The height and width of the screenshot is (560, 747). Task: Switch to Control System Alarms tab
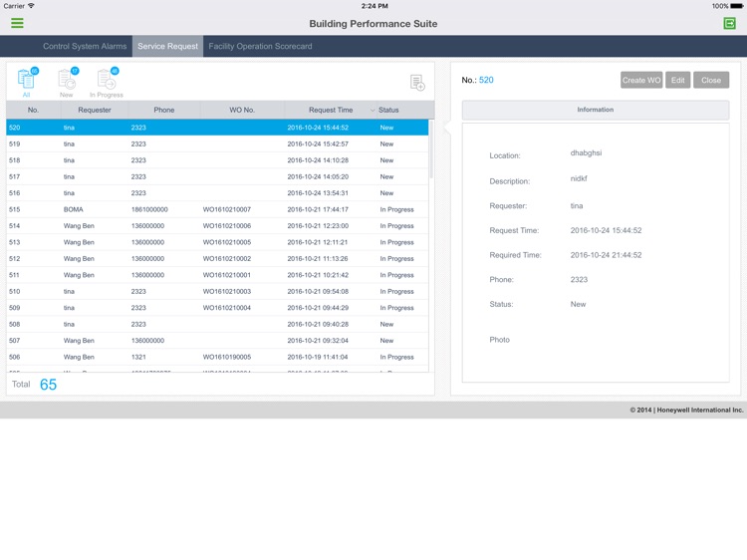pos(85,46)
